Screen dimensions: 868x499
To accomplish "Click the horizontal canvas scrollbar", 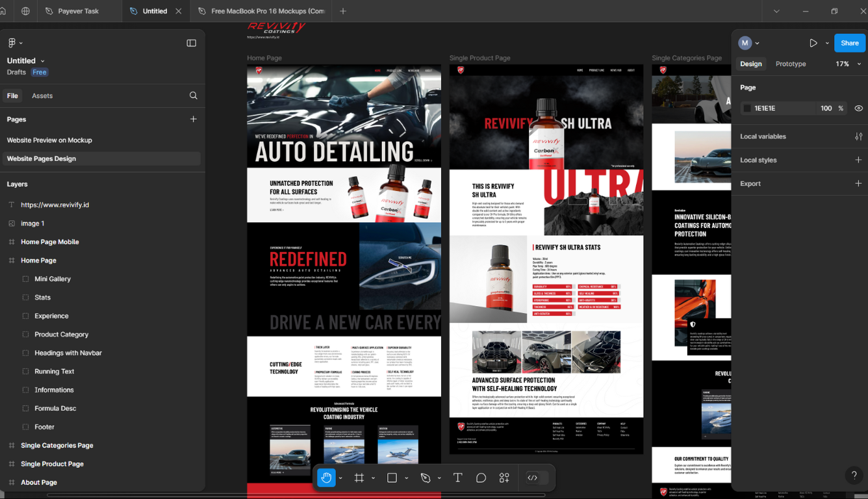I will click(296, 495).
